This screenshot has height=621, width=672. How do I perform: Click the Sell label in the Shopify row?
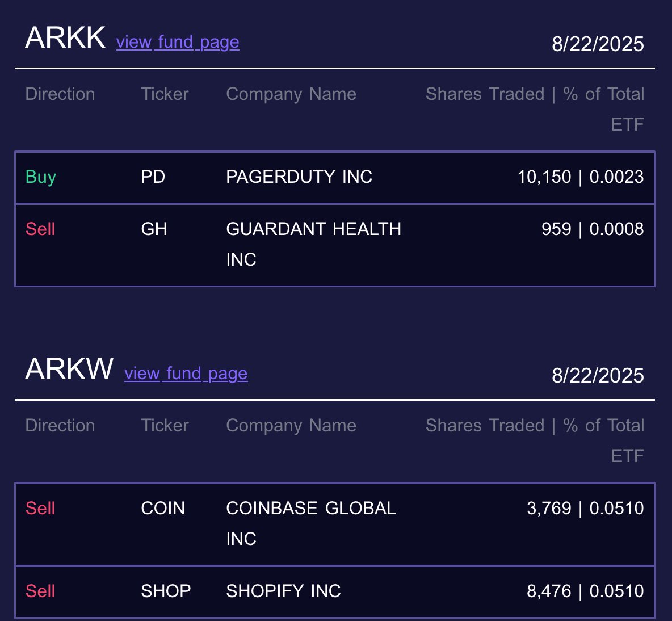pos(40,591)
